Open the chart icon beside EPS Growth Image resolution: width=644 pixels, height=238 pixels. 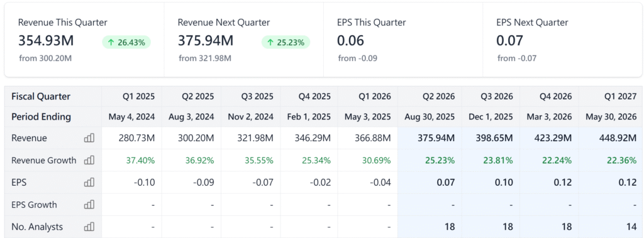click(x=89, y=205)
